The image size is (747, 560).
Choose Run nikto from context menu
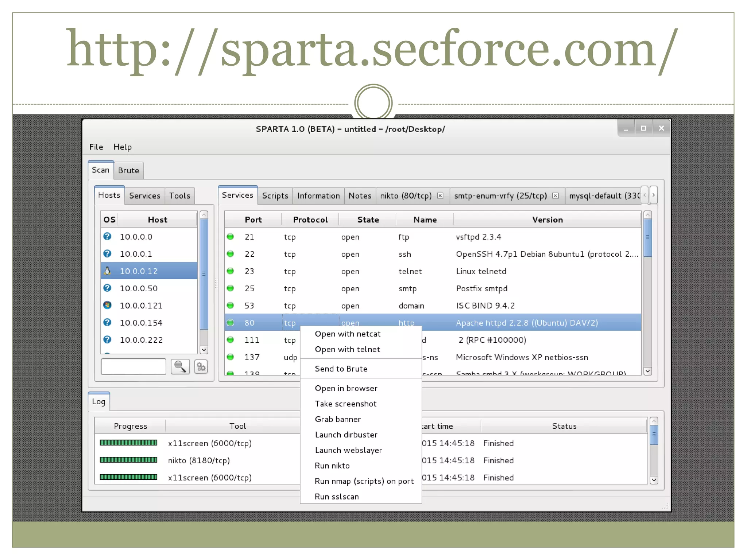(332, 466)
